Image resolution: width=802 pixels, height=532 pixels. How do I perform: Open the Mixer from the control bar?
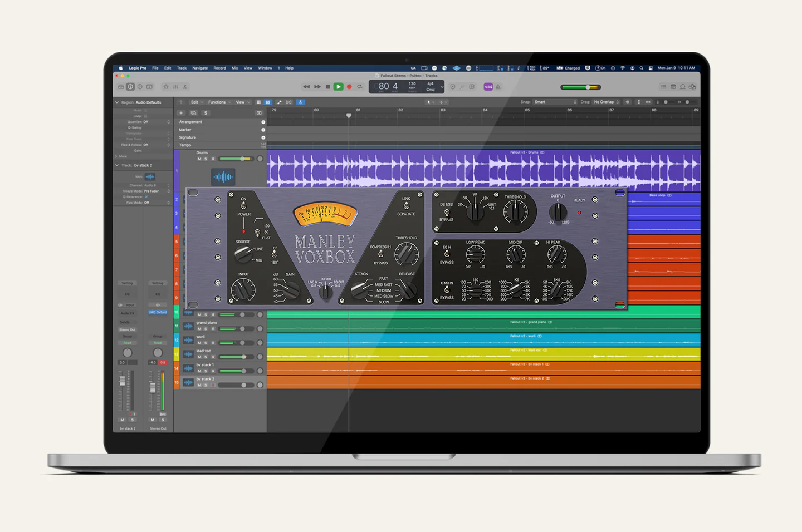[175, 87]
